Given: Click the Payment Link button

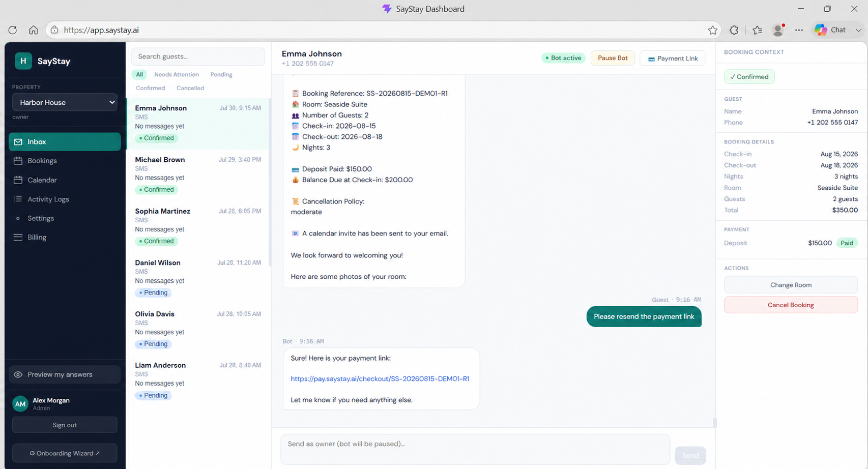Looking at the screenshot, I should (x=672, y=58).
